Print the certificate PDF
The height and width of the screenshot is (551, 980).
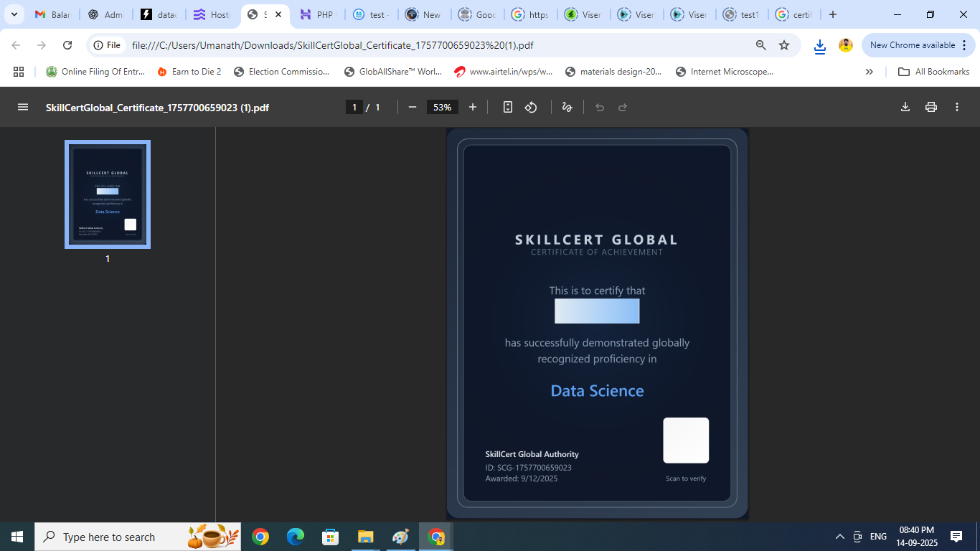pos(931,107)
